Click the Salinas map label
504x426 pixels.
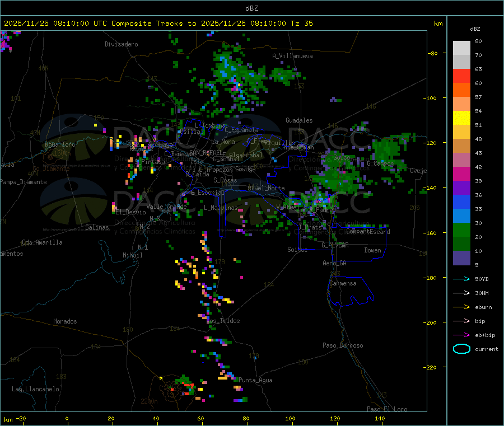tap(97, 227)
